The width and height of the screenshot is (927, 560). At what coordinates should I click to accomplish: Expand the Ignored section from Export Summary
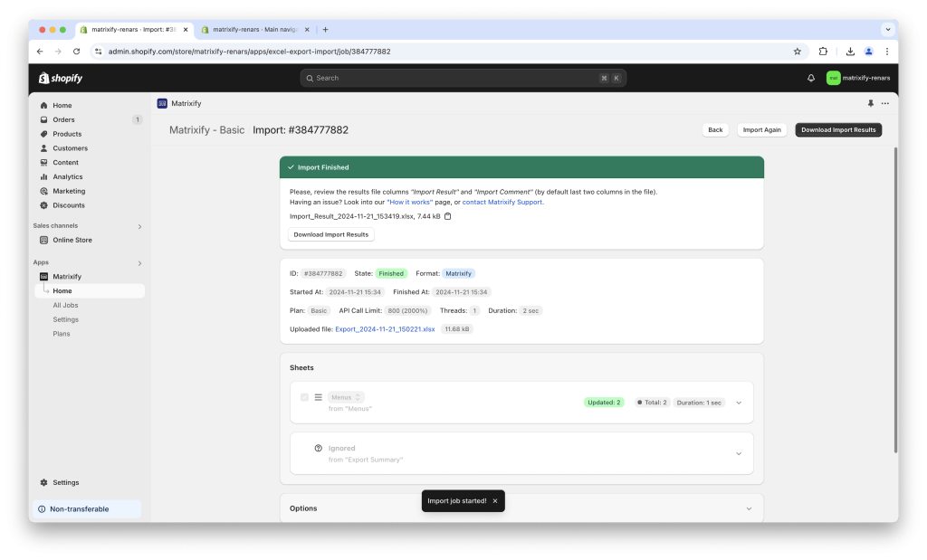coord(739,453)
